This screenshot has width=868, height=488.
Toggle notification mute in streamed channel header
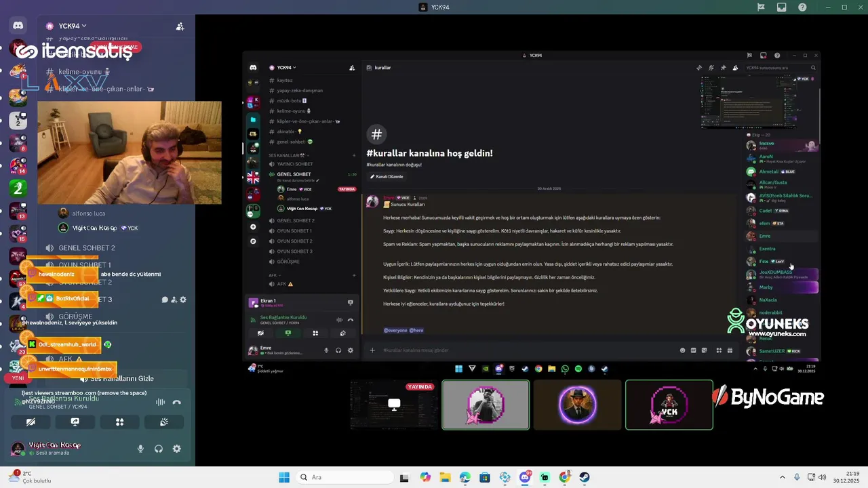pyautogui.click(x=711, y=68)
